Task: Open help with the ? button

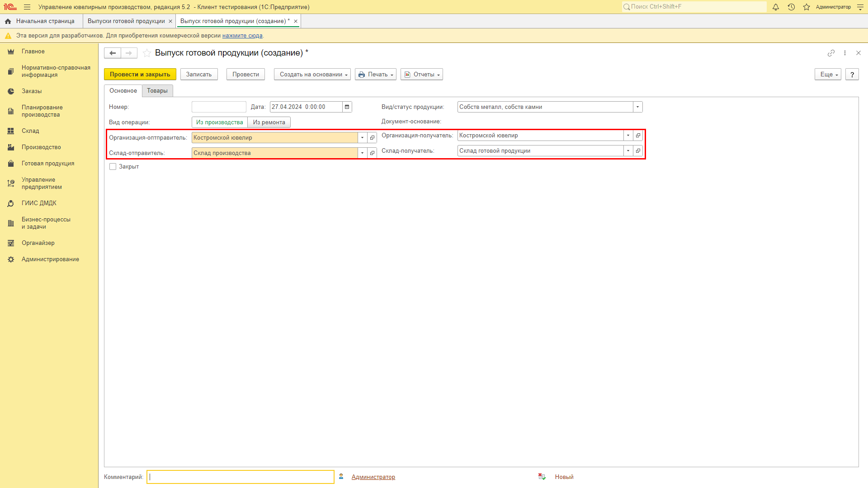Action: pyautogui.click(x=852, y=75)
